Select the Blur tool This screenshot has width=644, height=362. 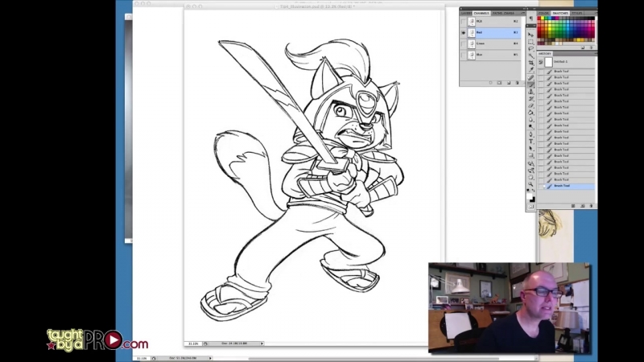[x=530, y=119]
